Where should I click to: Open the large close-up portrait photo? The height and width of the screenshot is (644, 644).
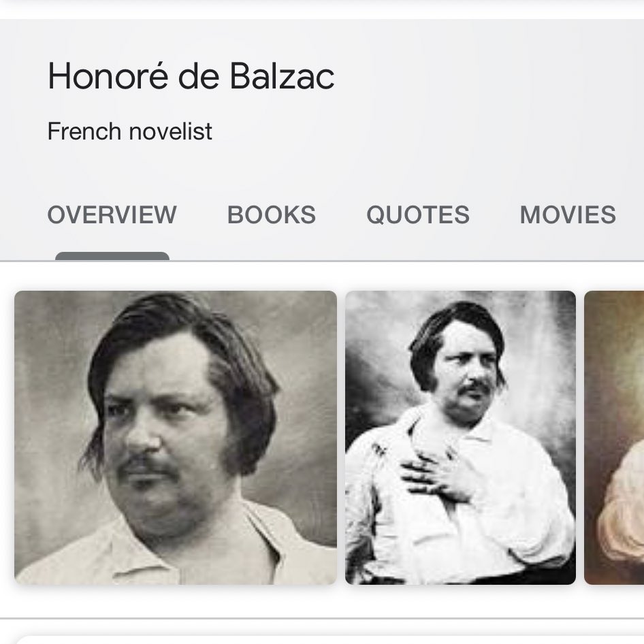point(176,437)
